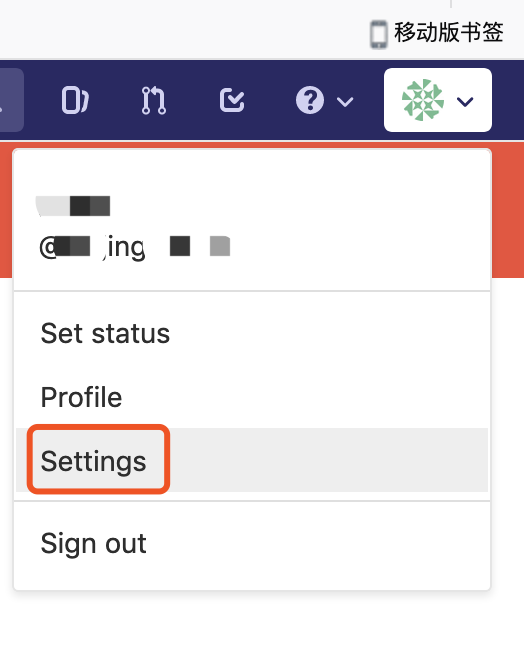This screenshot has width=524, height=662.
Task: Click the Help question mark icon
Action: (310, 100)
